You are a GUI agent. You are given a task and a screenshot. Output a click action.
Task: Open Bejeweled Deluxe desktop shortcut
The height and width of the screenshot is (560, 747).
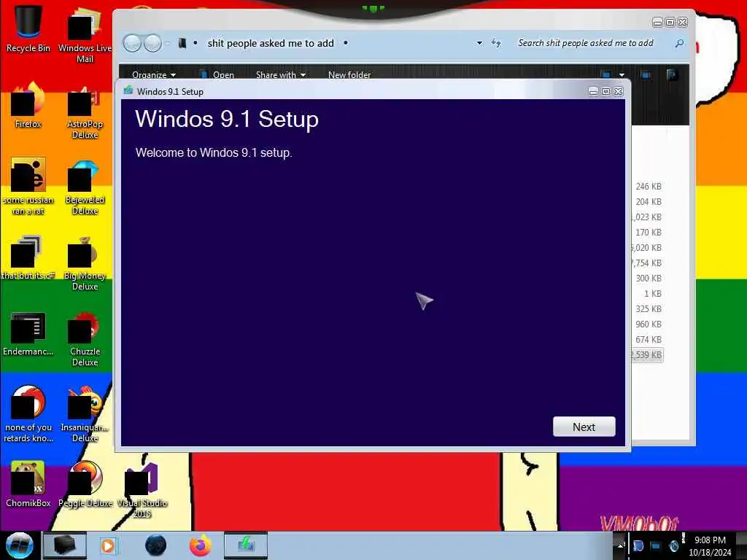click(85, 187)
